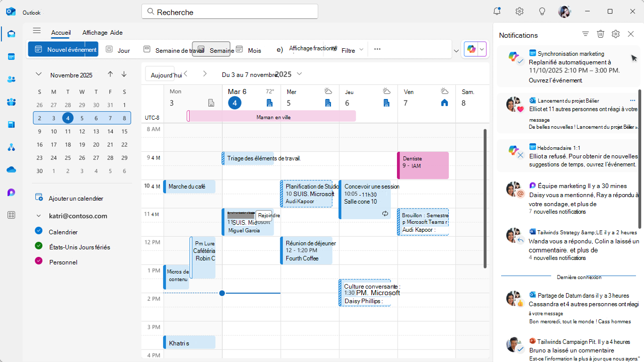
Task: Toggle the Calendrier calendar checkbox
Action: coord(39,231)
